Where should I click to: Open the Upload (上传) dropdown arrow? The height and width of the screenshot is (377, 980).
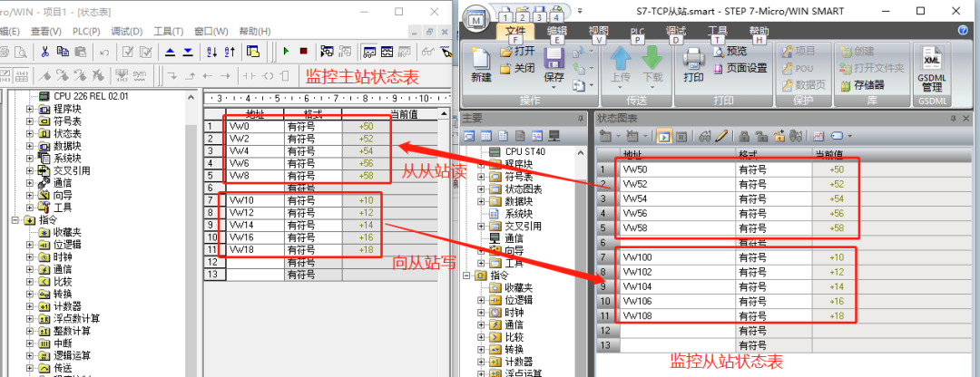point(622,87)
